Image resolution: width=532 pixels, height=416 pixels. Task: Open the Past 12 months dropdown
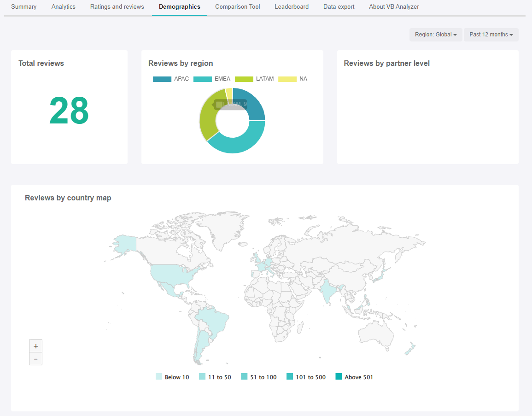(491, 35)
